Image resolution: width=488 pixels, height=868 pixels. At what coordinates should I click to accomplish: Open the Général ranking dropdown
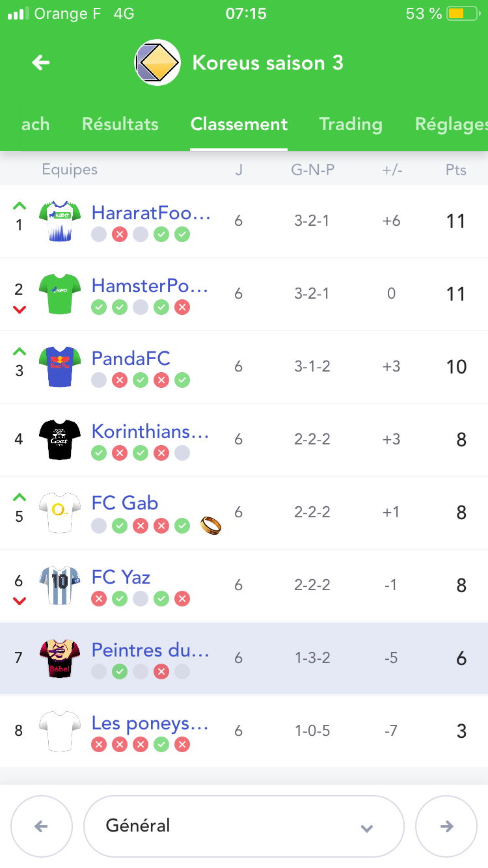tap(243, 826)
